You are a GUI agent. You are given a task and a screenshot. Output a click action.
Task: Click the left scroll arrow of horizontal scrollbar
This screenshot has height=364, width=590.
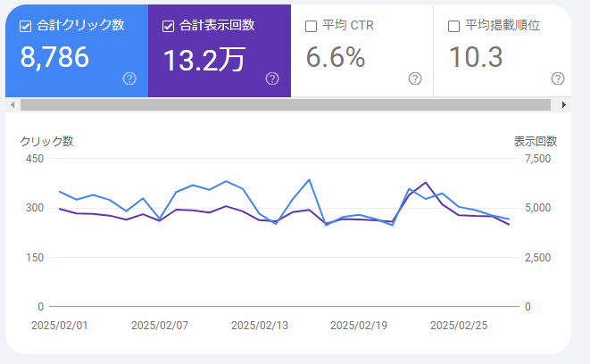pyautogui.click(x=12, y=105)
